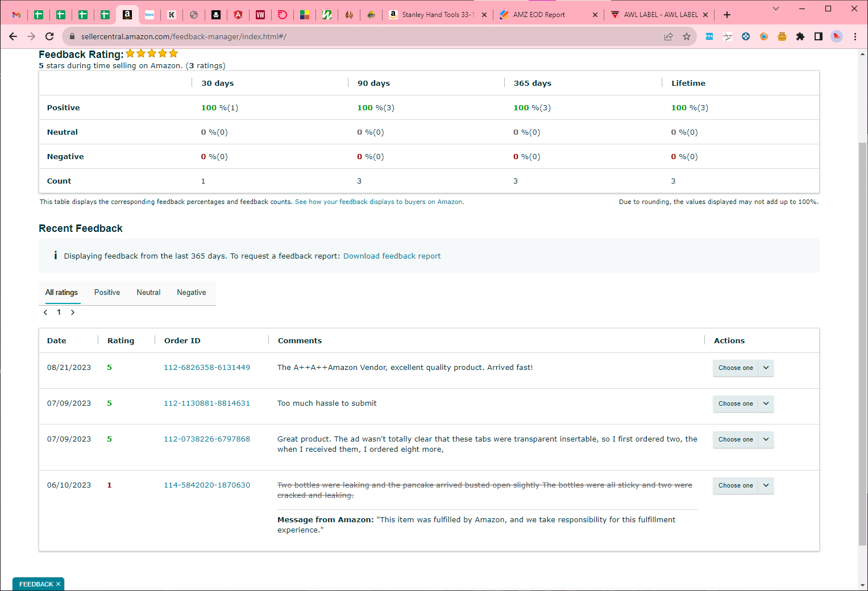Click the Rating column header
Screen dimensions: 868x591
pos(121,341)
